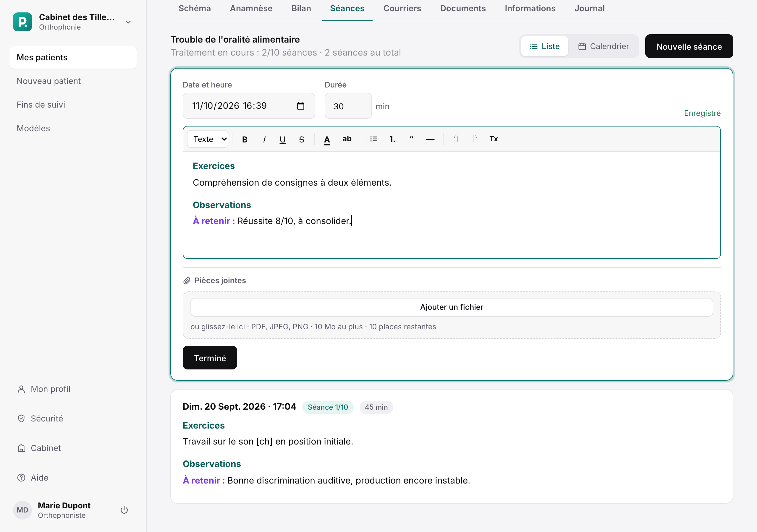This screenshot has width=757, height=532.
Task: Open Fins de suivi
Action: (73, 105)
